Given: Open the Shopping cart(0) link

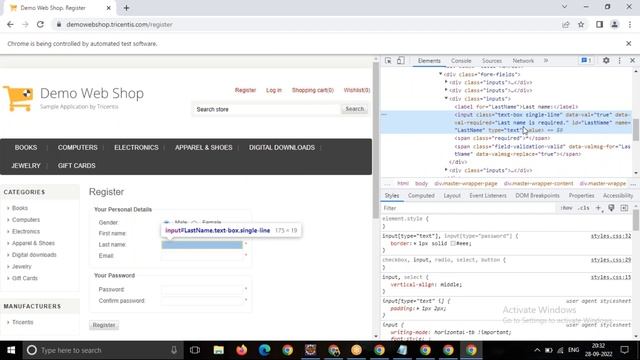Looking at the screenshot, I should tap(313, 90).
